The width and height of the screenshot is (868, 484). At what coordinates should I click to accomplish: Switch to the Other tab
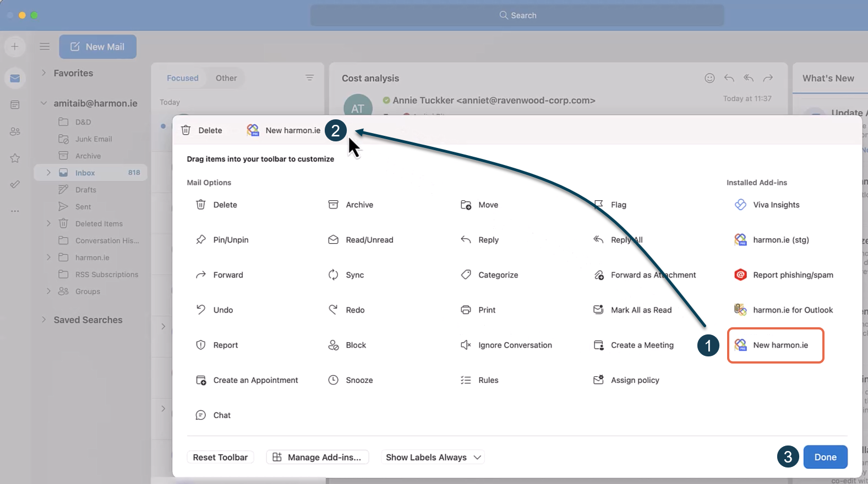226,78
